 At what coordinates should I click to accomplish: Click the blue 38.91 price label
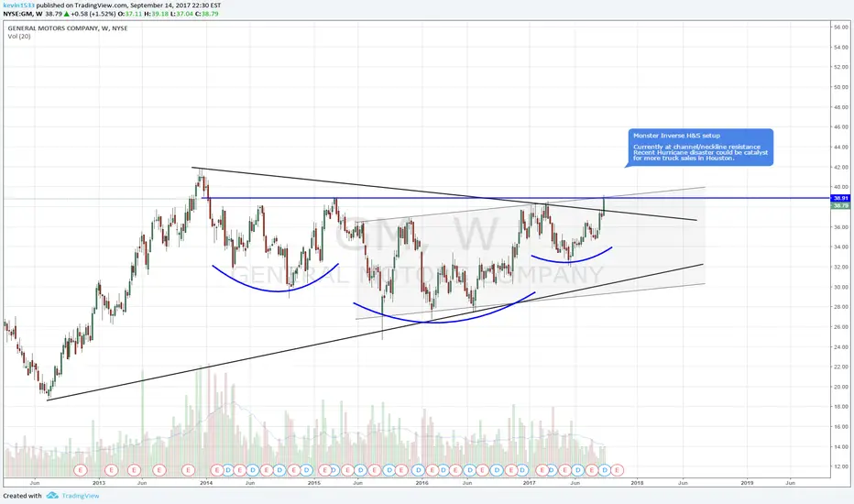[x=840, y=198]
